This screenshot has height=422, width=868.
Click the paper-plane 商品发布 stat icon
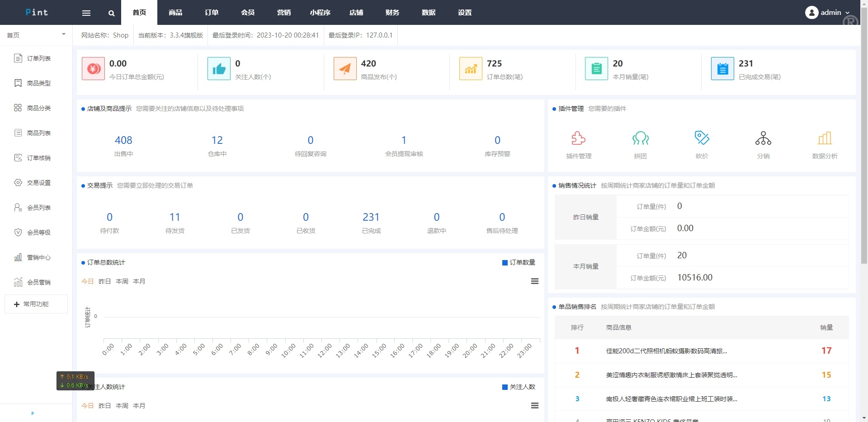pyautogui.click(x=344, y=68)
